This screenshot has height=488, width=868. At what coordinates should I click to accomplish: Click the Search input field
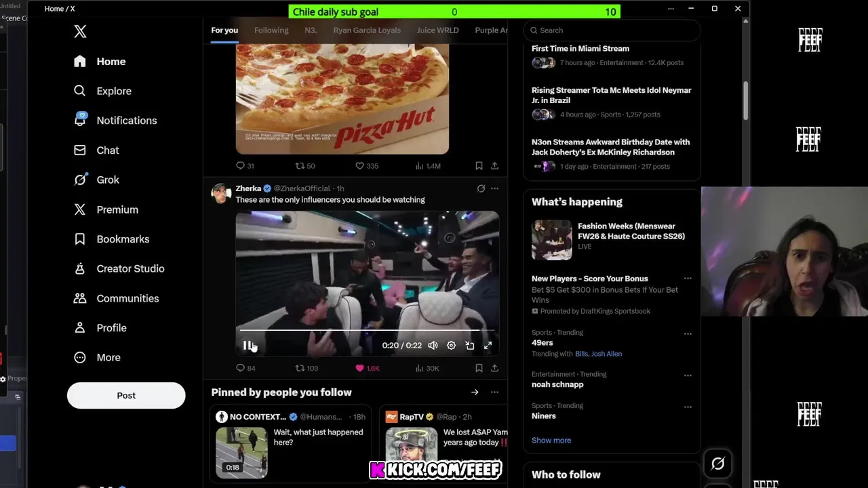[612, 30]
